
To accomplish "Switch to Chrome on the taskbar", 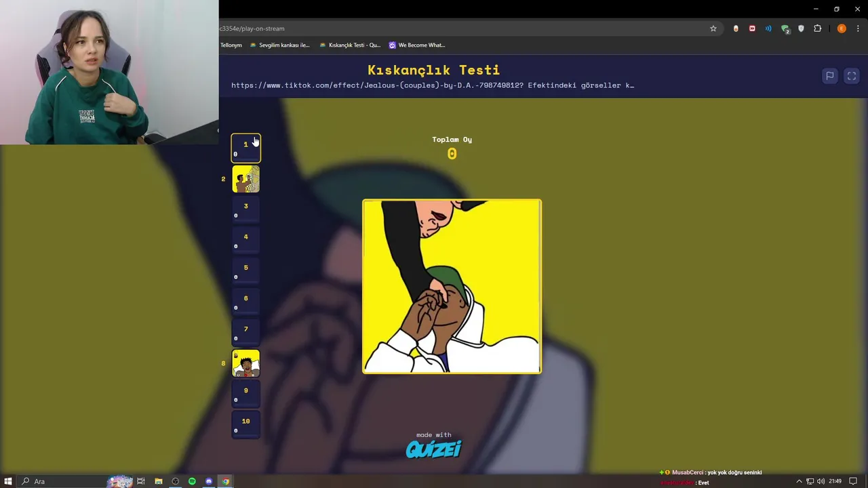I will [x=226, y=481].
